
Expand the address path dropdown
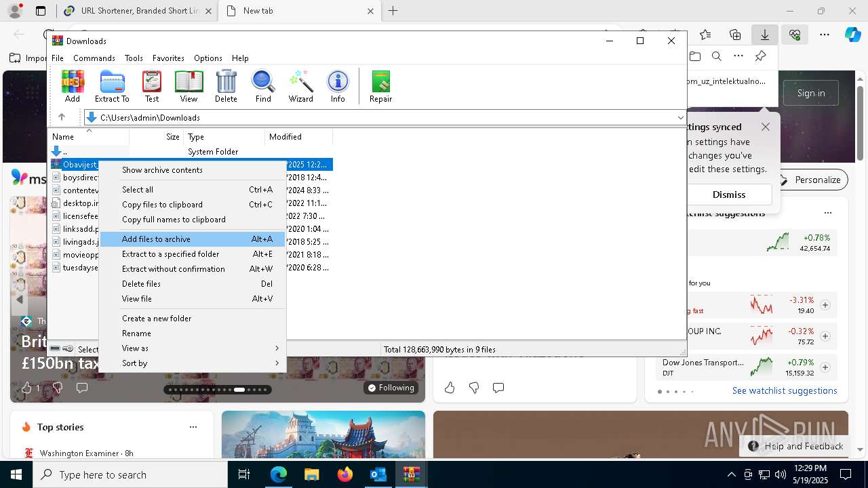(x=680, y=118)
